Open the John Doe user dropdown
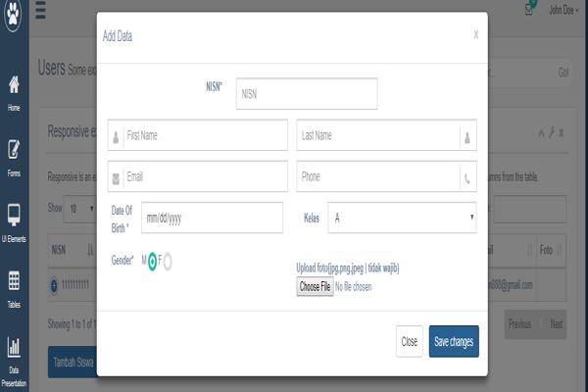This screenshot has height=392, width=588. pyautogui.click(x=563, y=11)
